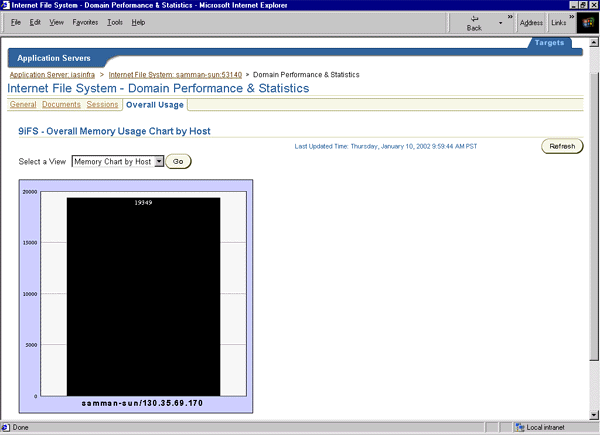Switch to the Sessions tab
This screenshot has height=435, width=600.
click(x=102, y=104)
